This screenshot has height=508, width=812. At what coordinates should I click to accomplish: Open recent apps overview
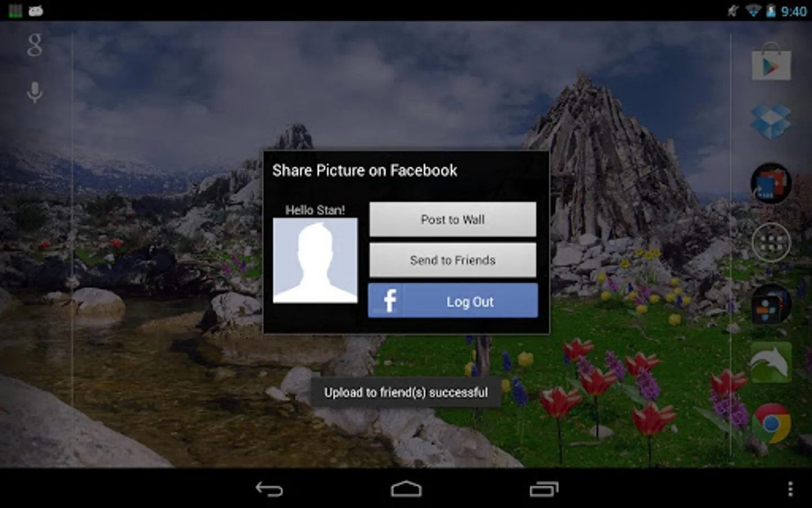[544, 489]
